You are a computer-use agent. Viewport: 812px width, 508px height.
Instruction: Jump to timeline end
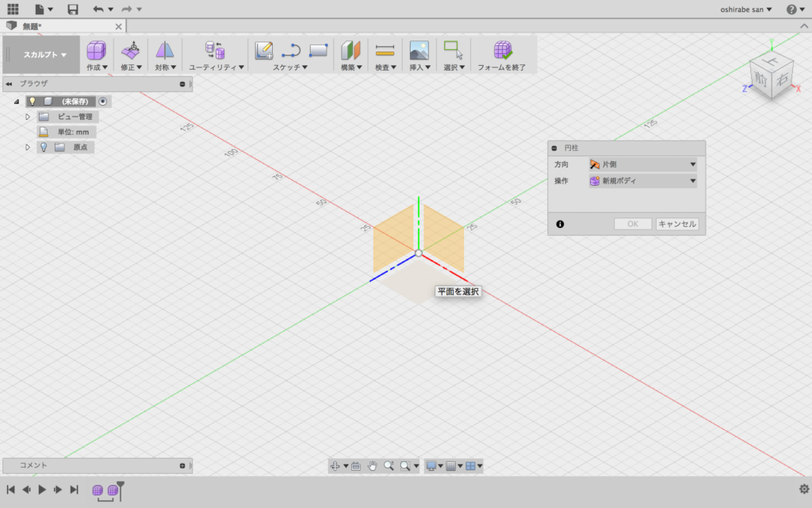(74, 489)
